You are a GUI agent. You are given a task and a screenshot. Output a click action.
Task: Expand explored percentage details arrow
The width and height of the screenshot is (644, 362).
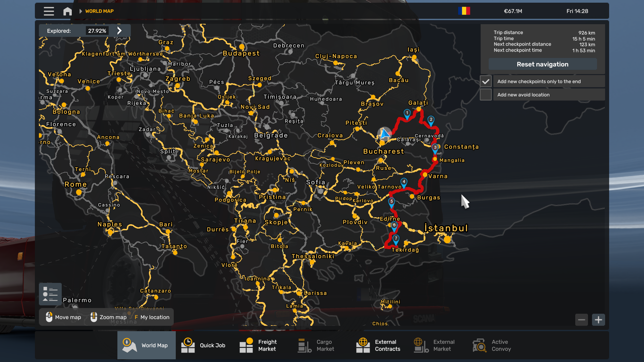(x=119, y=31)
